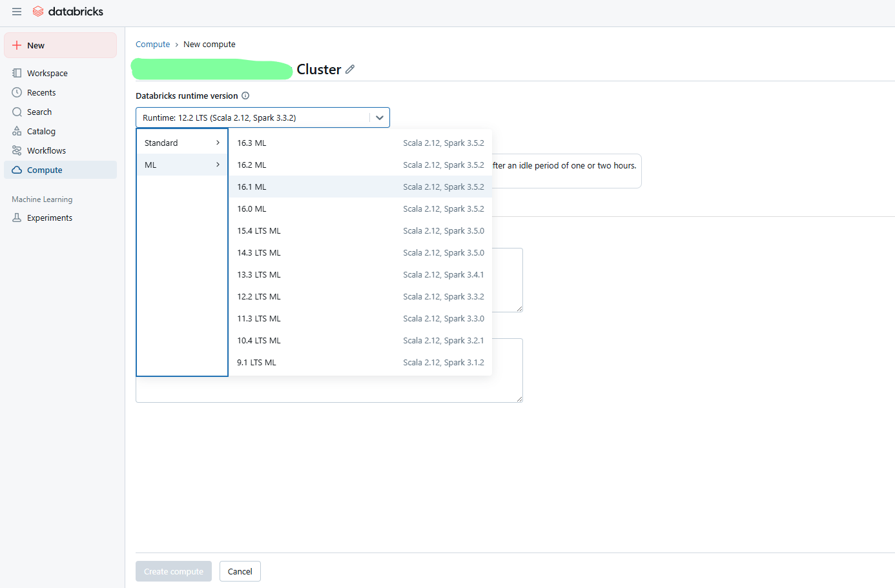This screenshot has width=895, height=588.
Task: Click the Experiments flask icon
Action: coord(17,218)
